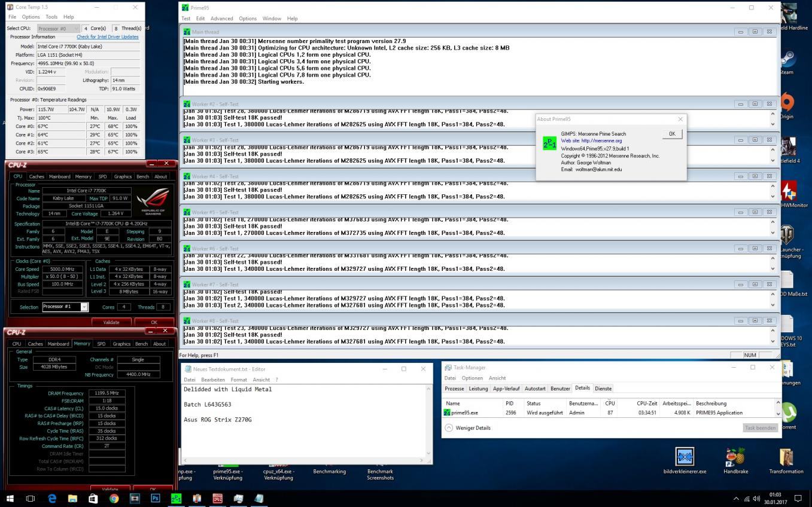Open the Start menu on the taskbar
The width and height of the screenshot is (812, 507).
tap(10, 498)
